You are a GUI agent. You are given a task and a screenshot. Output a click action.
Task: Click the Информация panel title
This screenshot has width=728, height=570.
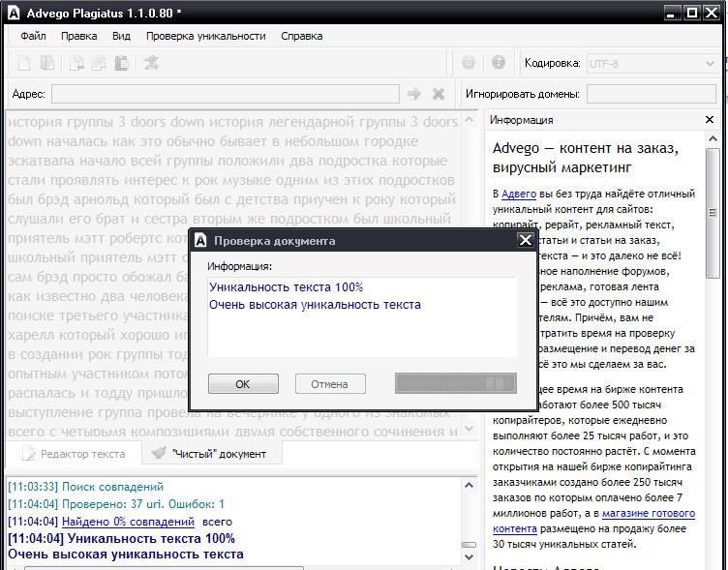click(x=522, y=120)
